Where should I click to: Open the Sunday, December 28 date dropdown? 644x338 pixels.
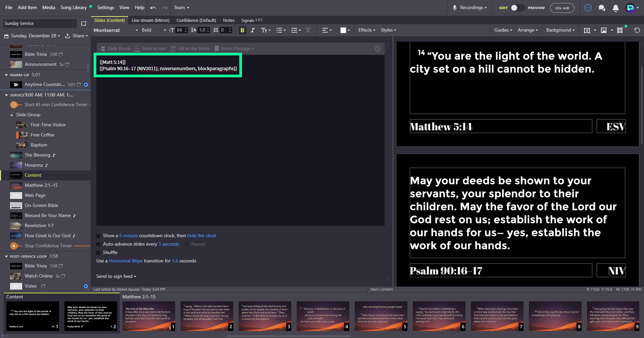(32, 36)
